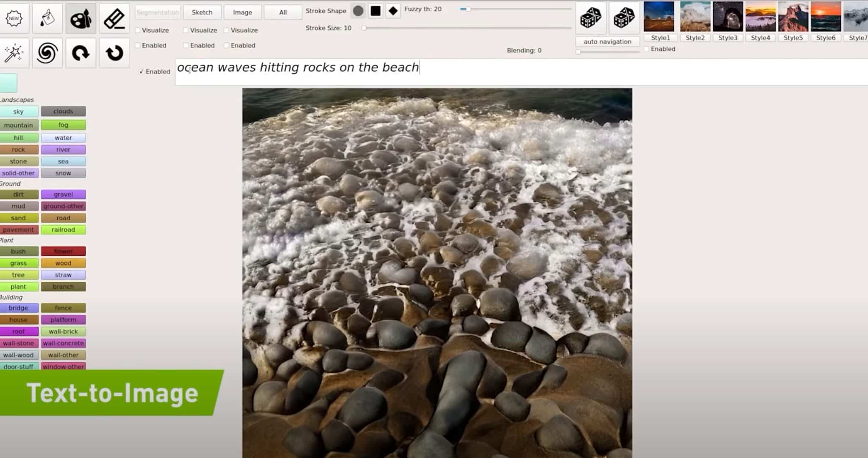Screen dimensions: 868x458
Task: Select the diamond stroke shape
Action: (x=393, y=11)
